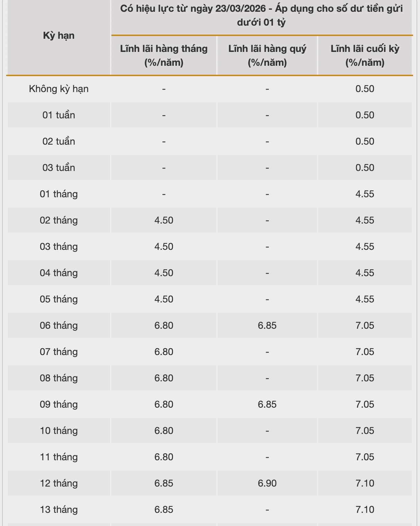Select the "05 tháng" term label
This screenshot has height=526, width=420.
[x=59, y=299]
